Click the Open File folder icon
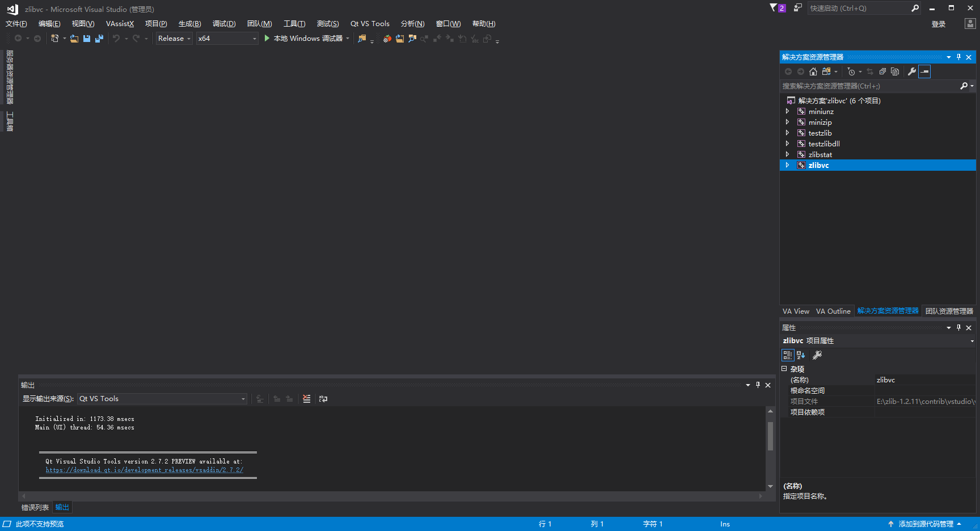 point(74,39)
